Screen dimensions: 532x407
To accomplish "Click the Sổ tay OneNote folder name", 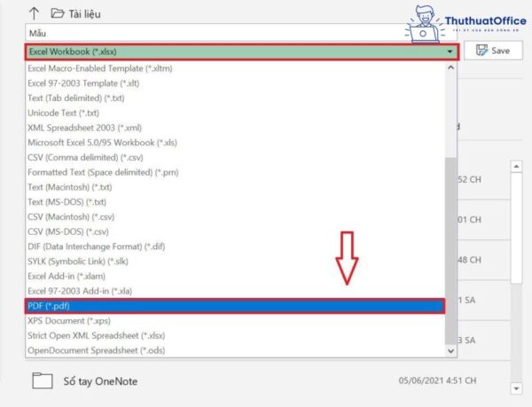I will tap(100, 381).
